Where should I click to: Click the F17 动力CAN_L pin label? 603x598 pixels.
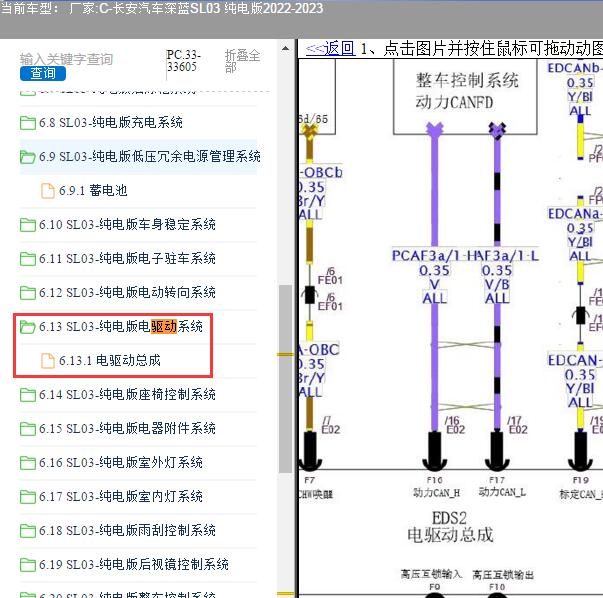tap(501, 486)
